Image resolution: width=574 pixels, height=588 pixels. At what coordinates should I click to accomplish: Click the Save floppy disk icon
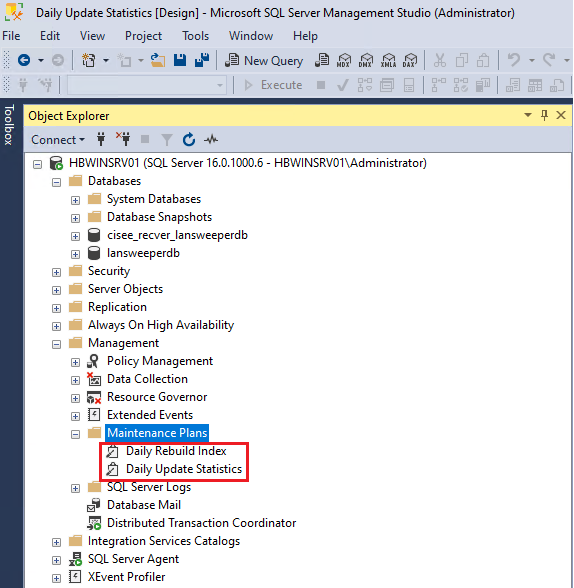click(180, 60)
